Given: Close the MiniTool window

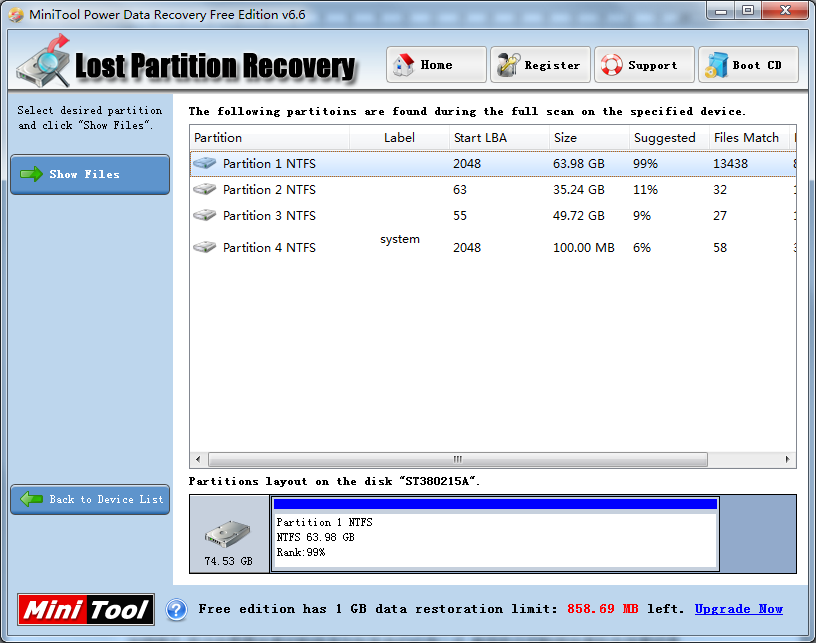Looking at the screenshot, I should tap(786, 11).
